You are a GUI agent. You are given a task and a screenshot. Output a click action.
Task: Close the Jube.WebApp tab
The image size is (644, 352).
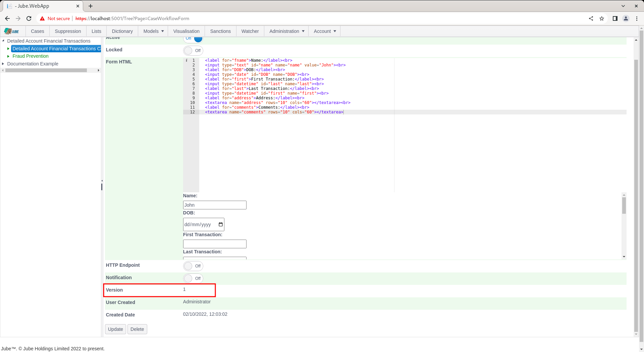(78, 6)
